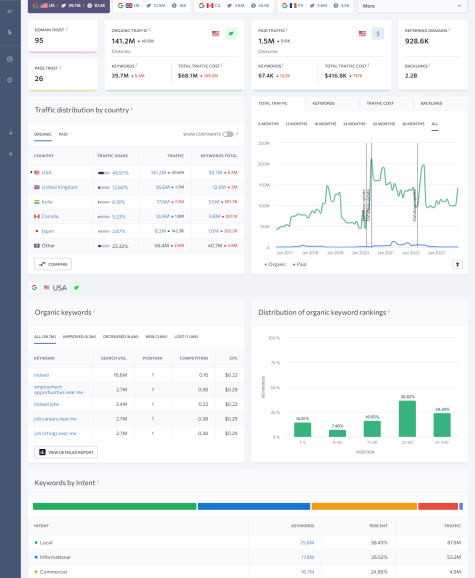Toggle the Show Continents switch
Screen dimensions: 475x578
pyautogui.click(x=228, y=134)
